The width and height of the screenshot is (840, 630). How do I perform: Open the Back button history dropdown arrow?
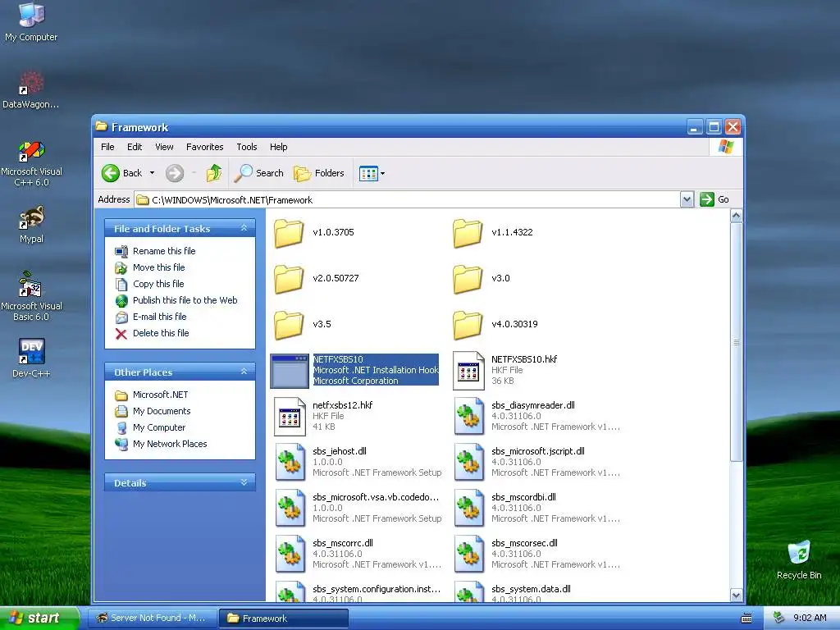pyautogui.click(x=152, y=173)
